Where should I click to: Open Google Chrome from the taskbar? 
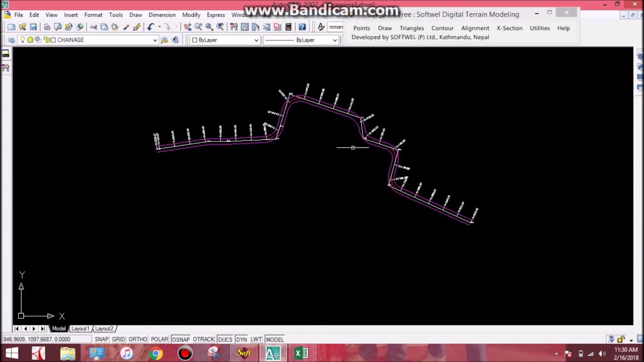coord(155,353)
